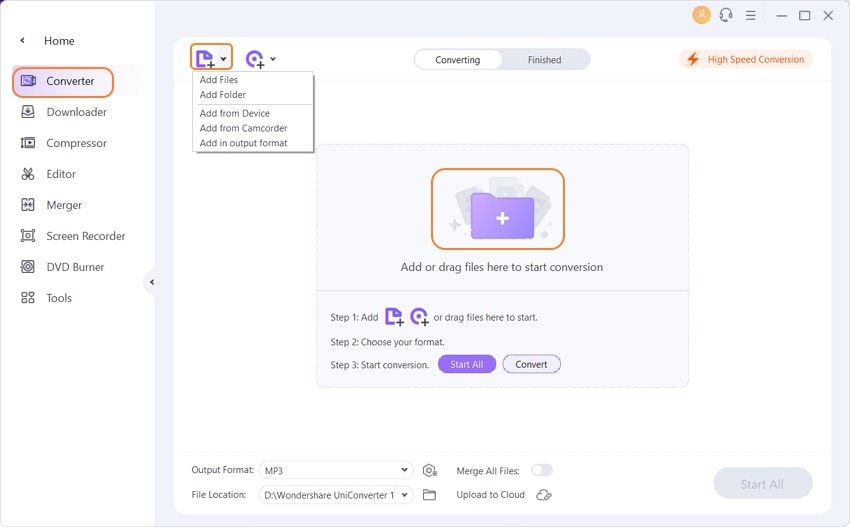
Task: Open the file location folder icon
Action: [x=430, y=494]
